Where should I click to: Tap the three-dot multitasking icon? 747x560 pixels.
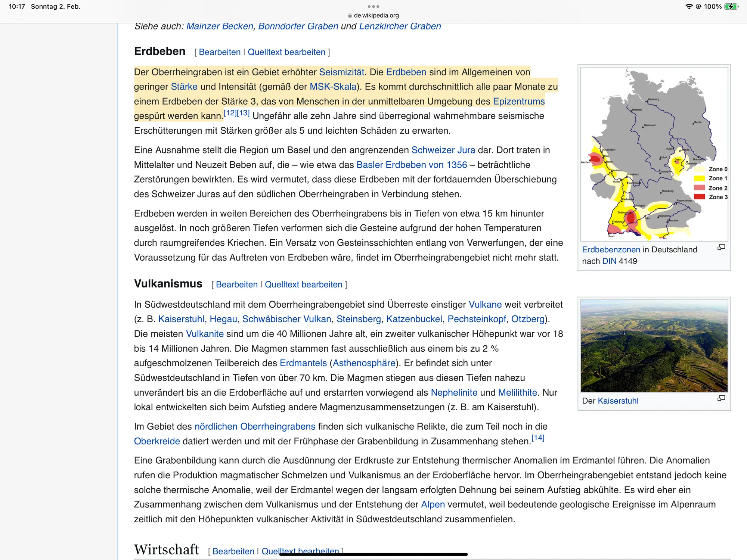373,6
